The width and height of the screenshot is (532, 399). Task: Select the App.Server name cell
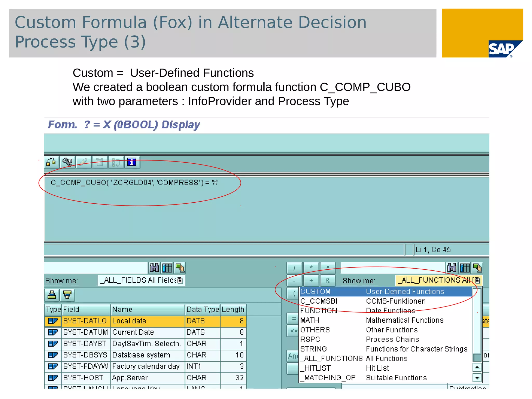[x=148, y=378]
